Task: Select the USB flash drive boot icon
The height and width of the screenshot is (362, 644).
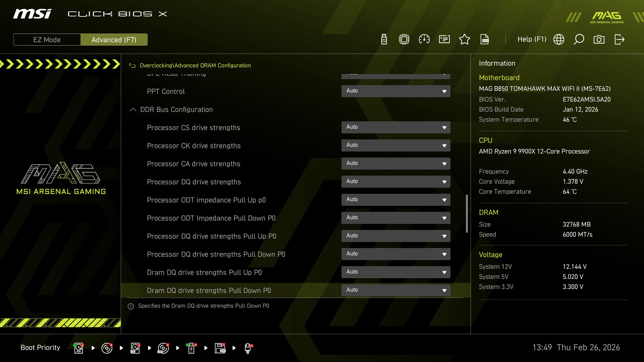Action: pos(192,348)
